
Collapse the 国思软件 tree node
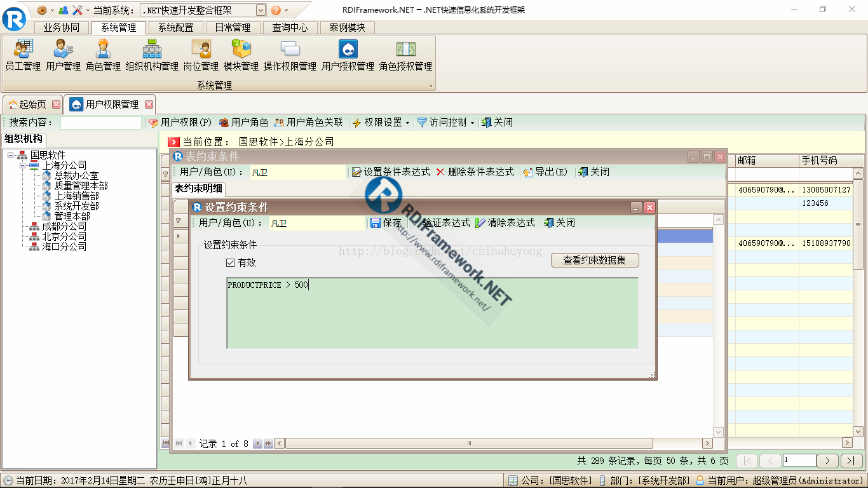tap(11, 155)
